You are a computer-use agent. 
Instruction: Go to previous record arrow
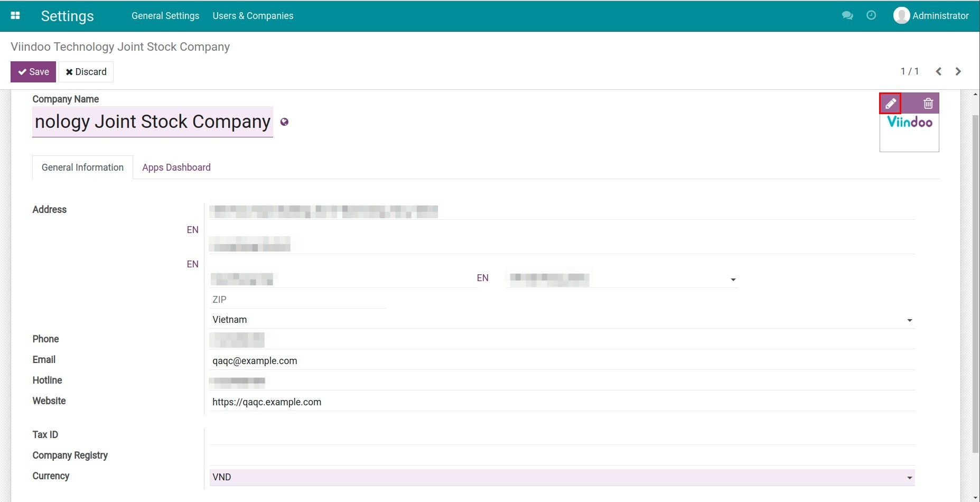[x=938, y=71]
